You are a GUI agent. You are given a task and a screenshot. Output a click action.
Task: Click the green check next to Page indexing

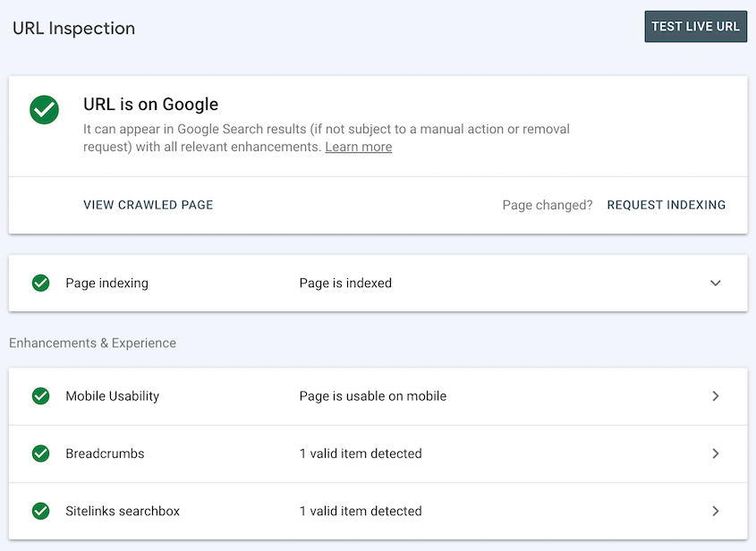[x=40, y=283]
